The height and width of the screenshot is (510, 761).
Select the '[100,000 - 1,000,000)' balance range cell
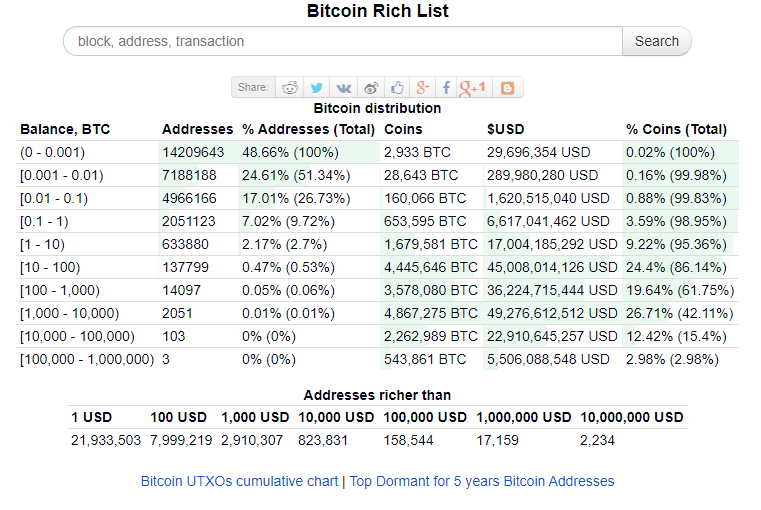[x=87, y=360]
